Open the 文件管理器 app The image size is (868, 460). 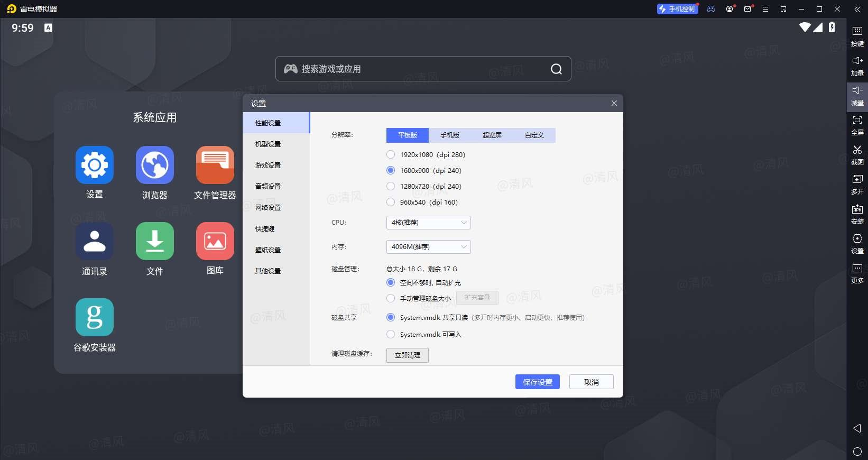tap(215, 165)
